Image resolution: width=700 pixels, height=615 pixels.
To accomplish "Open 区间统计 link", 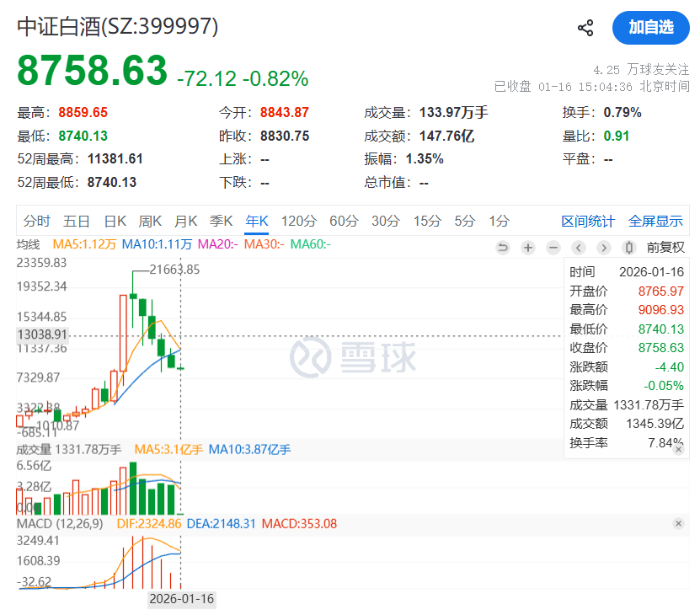I will click(x=588, y=222).
